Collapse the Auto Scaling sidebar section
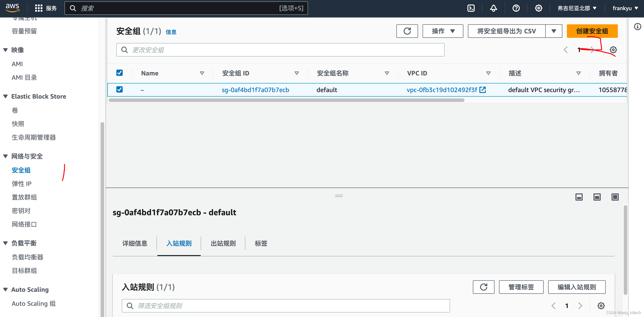Screen dimensions: 644x317 tap(5, 290)
